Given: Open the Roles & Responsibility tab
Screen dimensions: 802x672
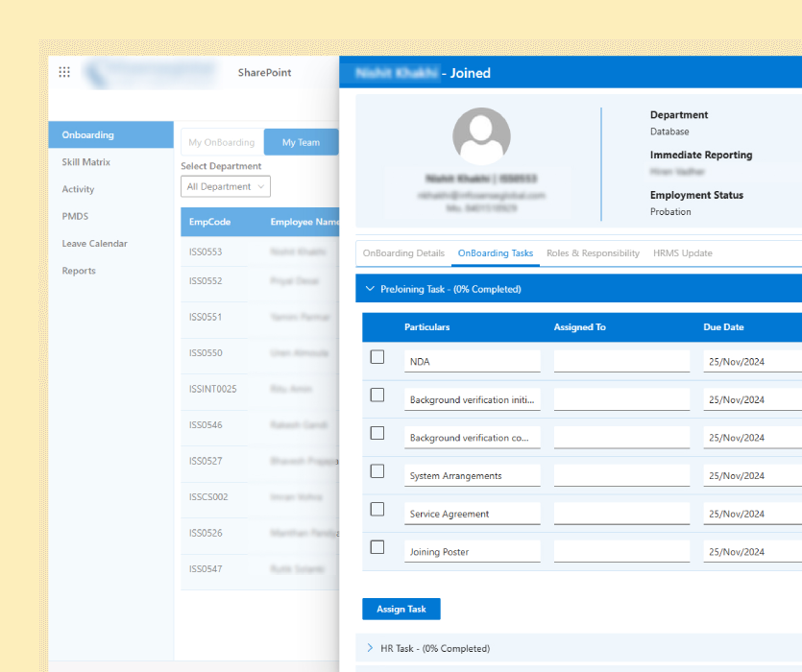Looking at the screenshot, I should (593, 253).
